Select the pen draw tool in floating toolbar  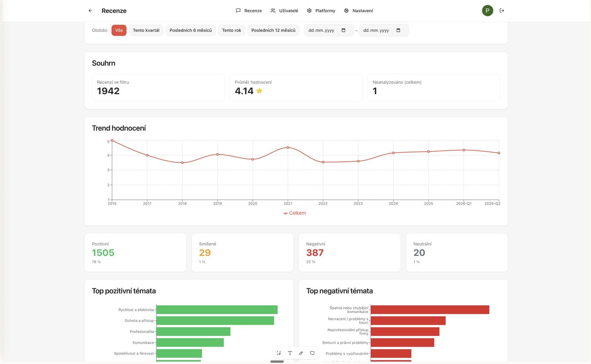coord(301,353)
